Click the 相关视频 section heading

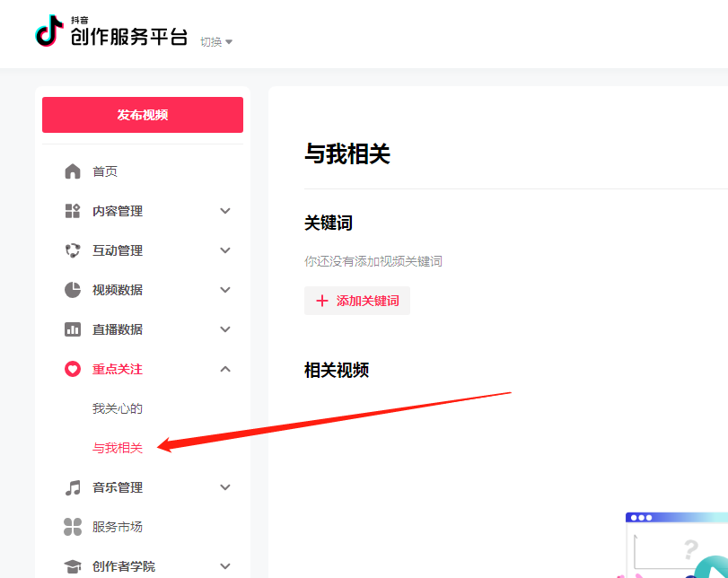337,370
